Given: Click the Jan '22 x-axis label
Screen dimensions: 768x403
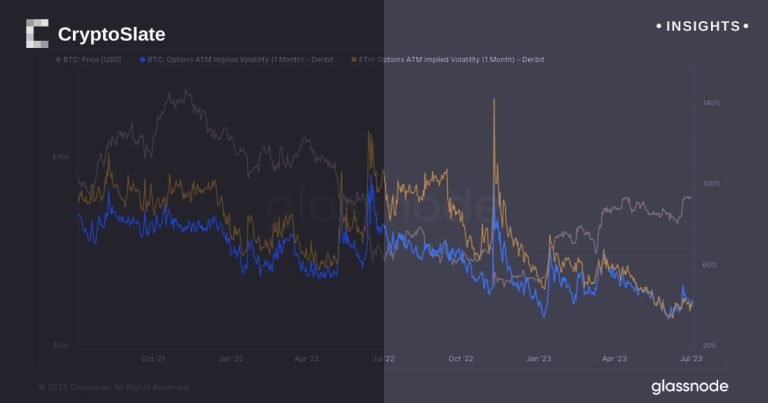Looking at the screenshot, I should pyautogui.click(x=231, y=357).
